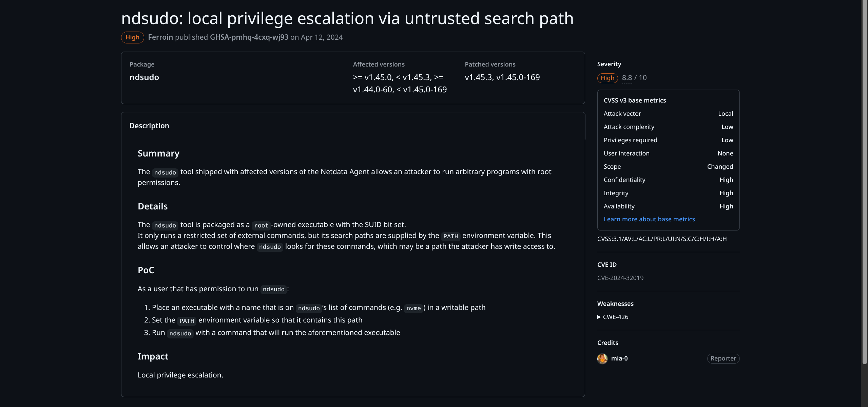Viewport: 868px width, 407px height.
Task: Click the High badge in Severity sidebar
Action: [x=607, y=78]
